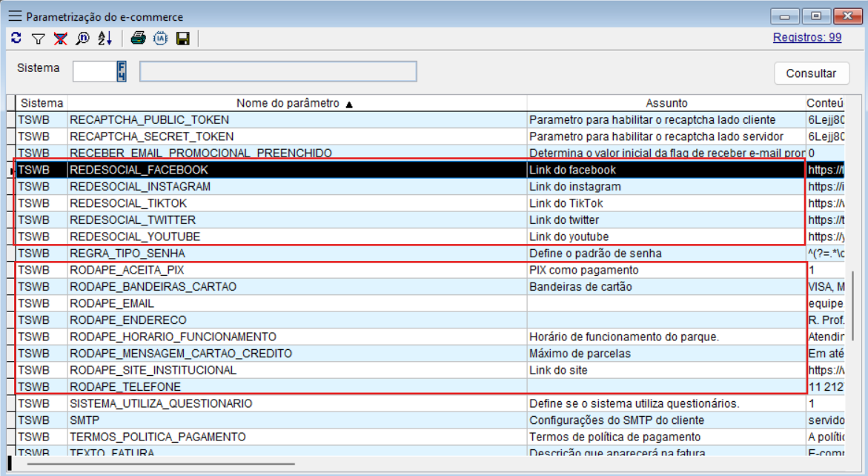
Task: Print the list with the printer icon
Action: point(138,39)
